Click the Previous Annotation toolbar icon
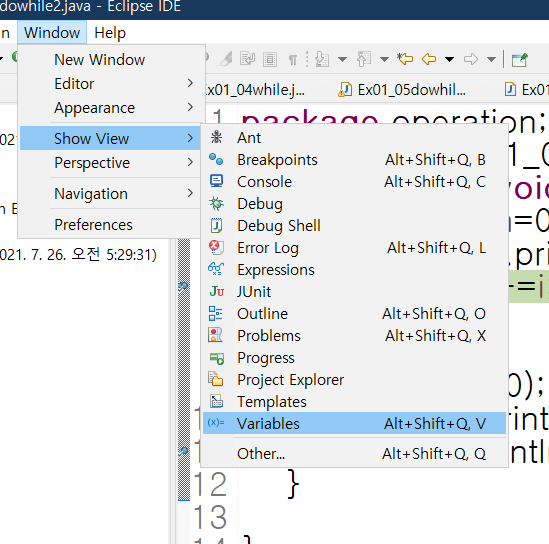549x544 pixels. click(364, 59)
